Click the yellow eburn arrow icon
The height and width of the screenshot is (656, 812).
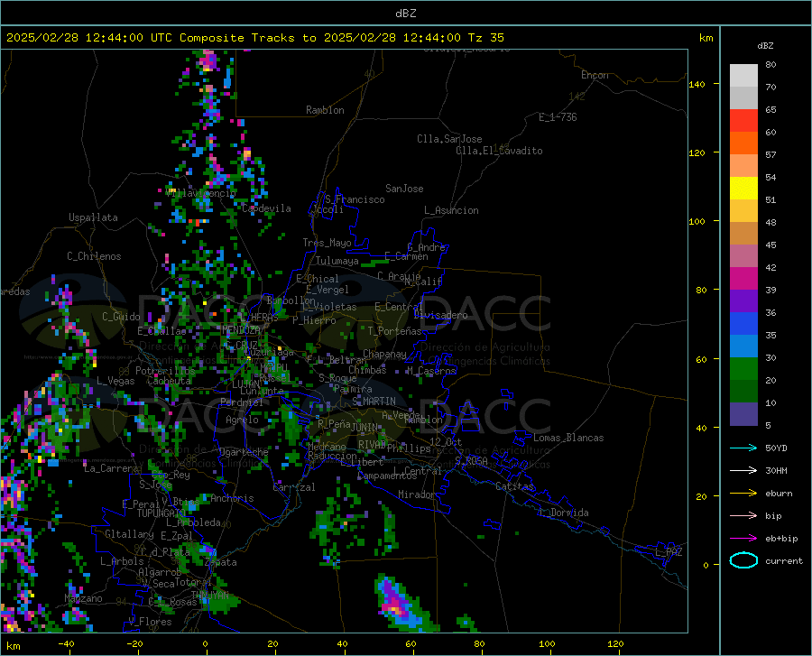tap(743, 494)
